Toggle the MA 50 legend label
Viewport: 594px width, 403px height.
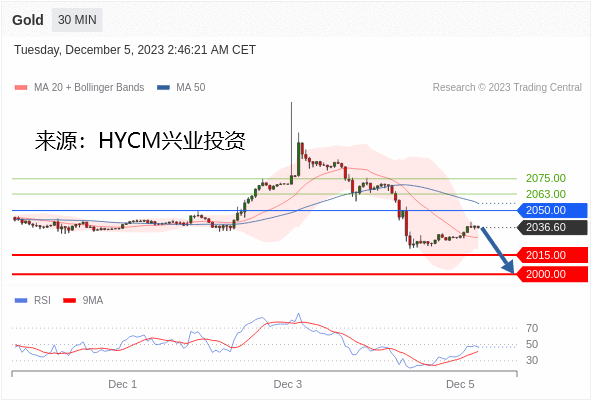191,87
